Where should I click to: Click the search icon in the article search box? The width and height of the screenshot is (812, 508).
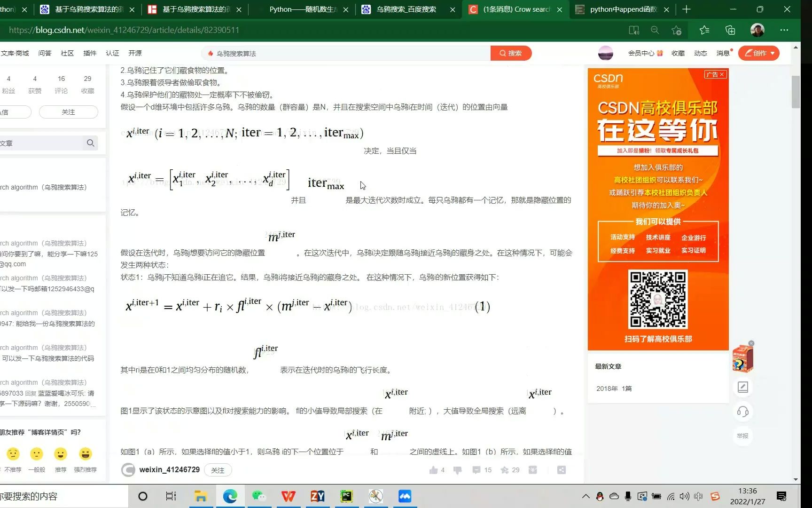click(90, 143)
